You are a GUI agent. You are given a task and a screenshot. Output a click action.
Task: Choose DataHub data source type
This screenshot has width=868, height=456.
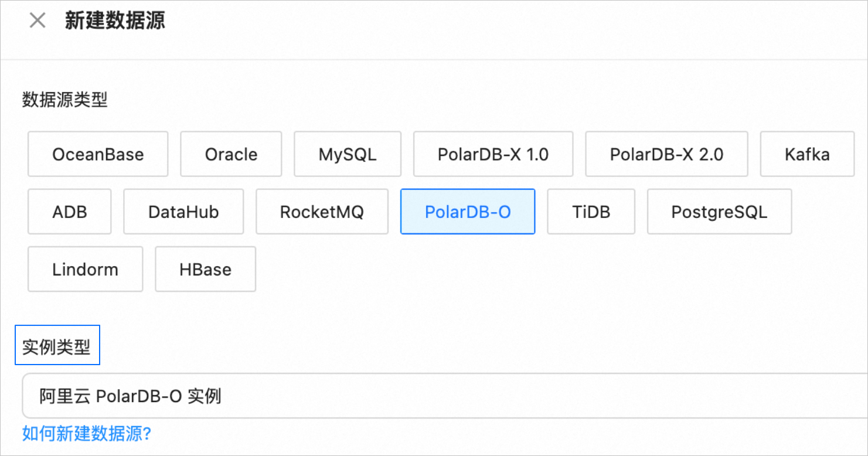point(183,212)
